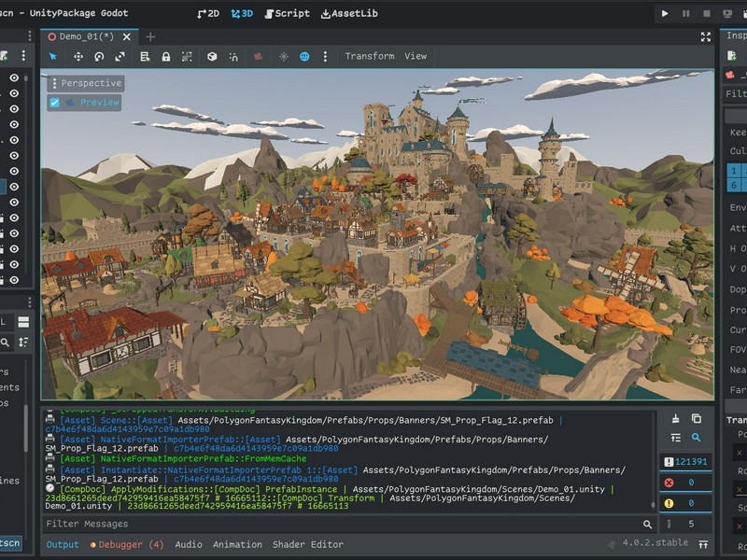Image resolution: width=747 pixels, height=560 pixels.
Task: Switch to the Script workspace
Action: [x=286, y=14]
